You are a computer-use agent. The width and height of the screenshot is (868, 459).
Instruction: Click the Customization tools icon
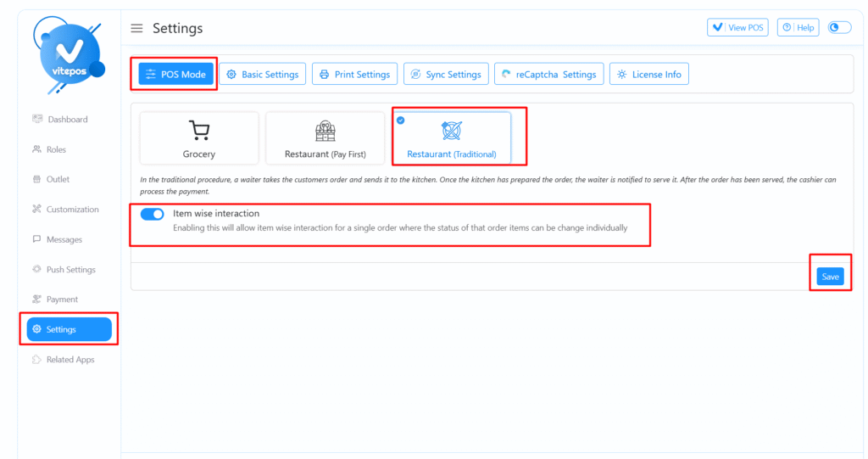point(36,209)
